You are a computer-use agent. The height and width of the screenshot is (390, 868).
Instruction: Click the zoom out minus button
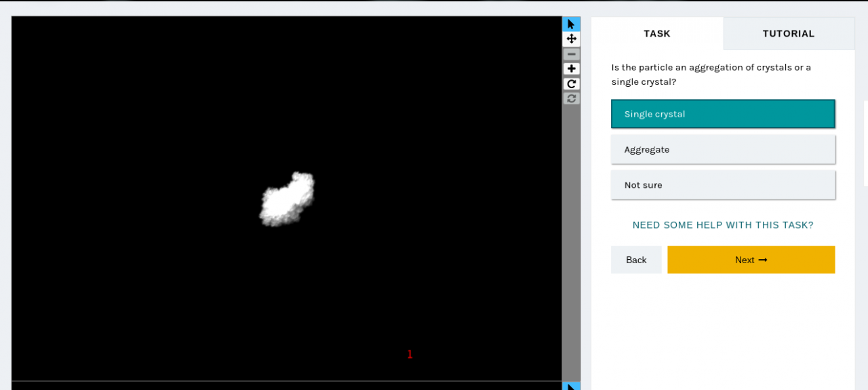click(x=571, y=54)
